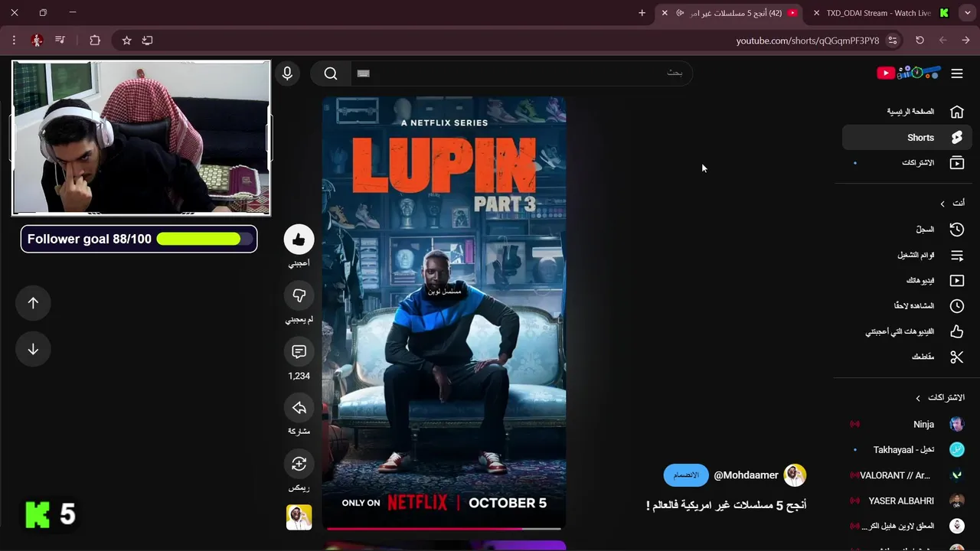This screenshot has width=980, height=551.
Task: Seek on the short's red progress bar
Action: coord(444,528)
